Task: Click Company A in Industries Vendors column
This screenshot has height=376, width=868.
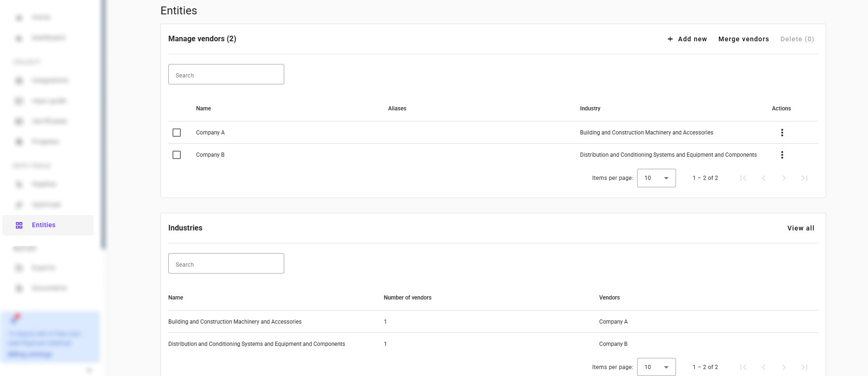Action: (613, 322)
